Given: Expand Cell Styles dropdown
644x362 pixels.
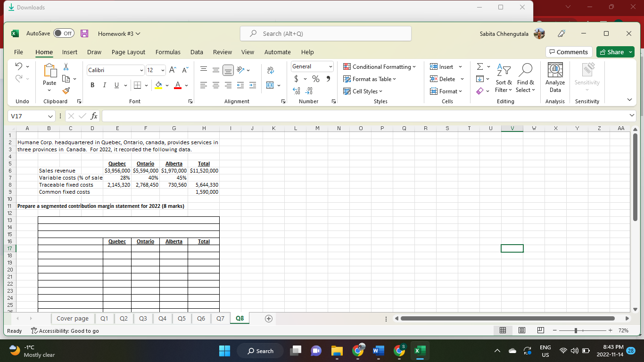Looking at the screenshot, I should coord(363,91).
